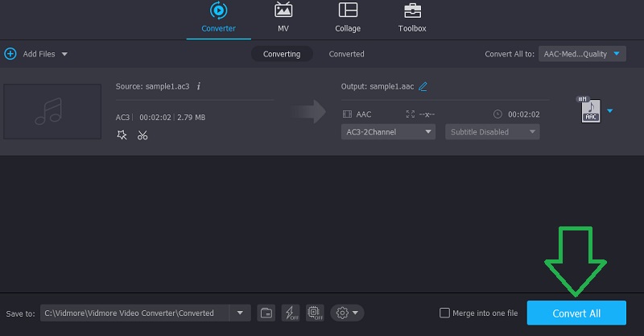
Task: Open the settings gear menu
Action: coord(348,313)
